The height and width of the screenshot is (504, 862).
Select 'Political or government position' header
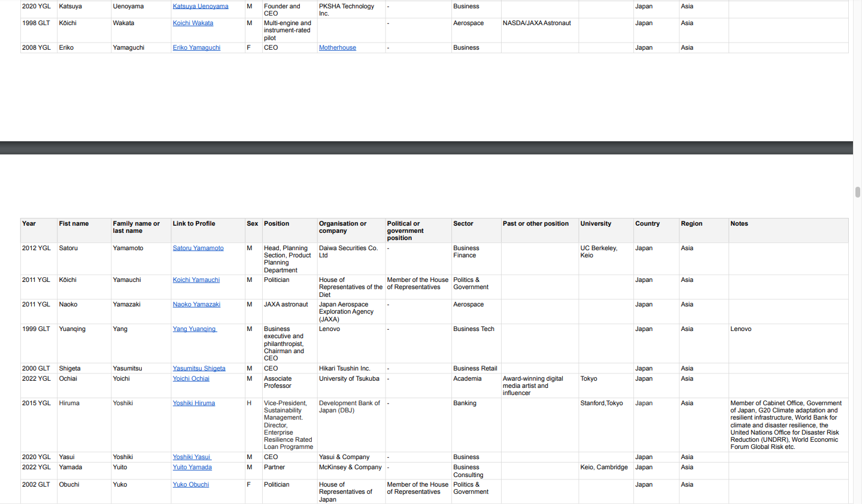(x=418, y=230)
